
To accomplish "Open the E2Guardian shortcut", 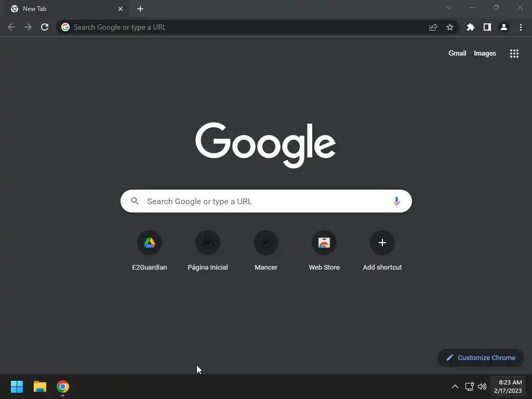I will (150, 250).
